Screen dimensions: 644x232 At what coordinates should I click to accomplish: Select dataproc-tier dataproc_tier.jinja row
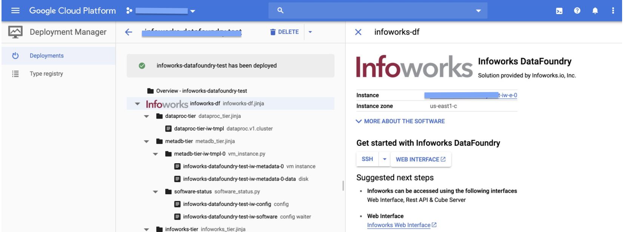point(230,116)
